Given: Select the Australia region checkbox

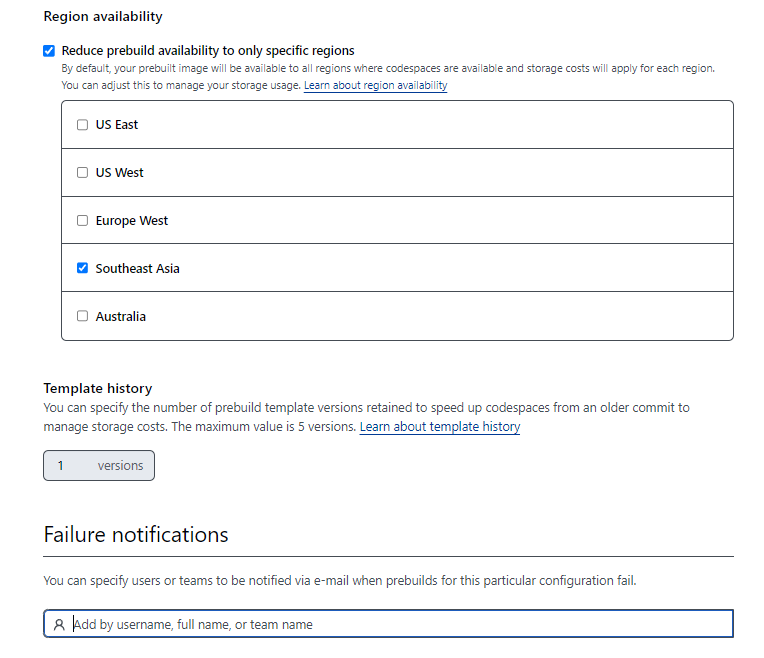Looking at the screenshot, I should point(82,316).
